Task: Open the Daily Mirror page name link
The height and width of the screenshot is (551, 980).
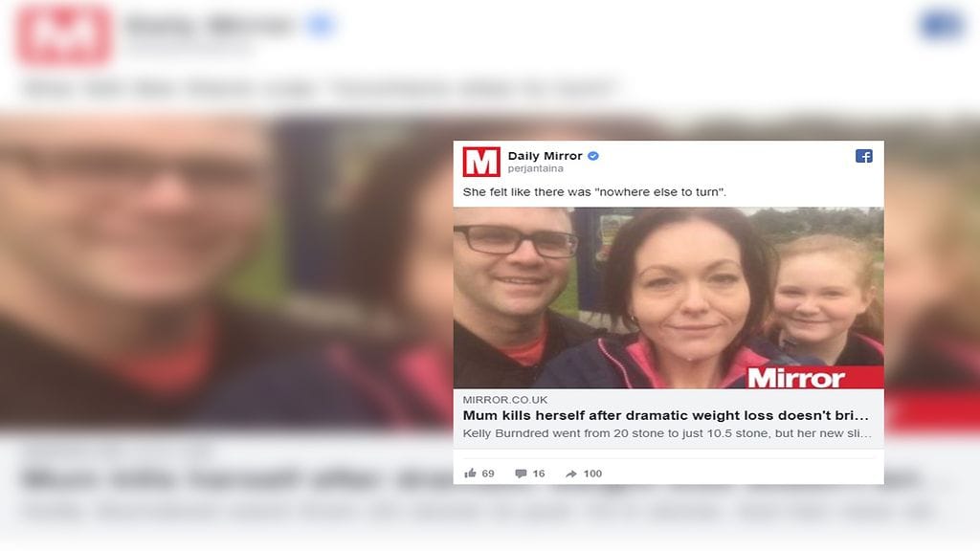Action: point(545,156)
